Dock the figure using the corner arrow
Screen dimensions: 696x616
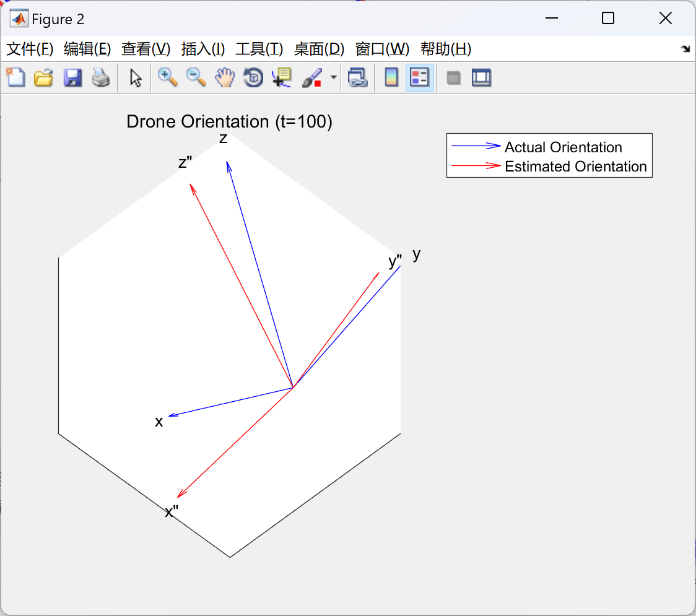coord(685,49)
